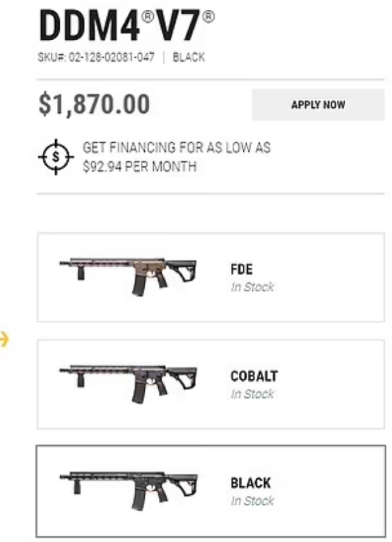
Task: Click In Stock under COBALT
Action: (x=252, y=394)
